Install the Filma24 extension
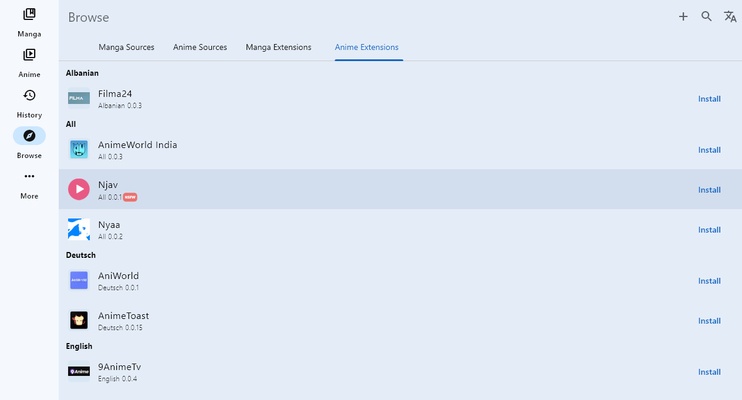 click(709, 99)
